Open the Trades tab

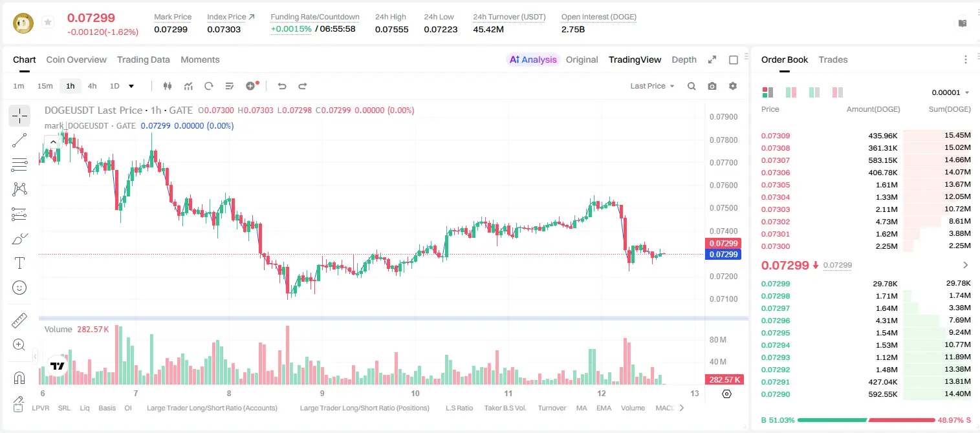click(x=833, y=59)
